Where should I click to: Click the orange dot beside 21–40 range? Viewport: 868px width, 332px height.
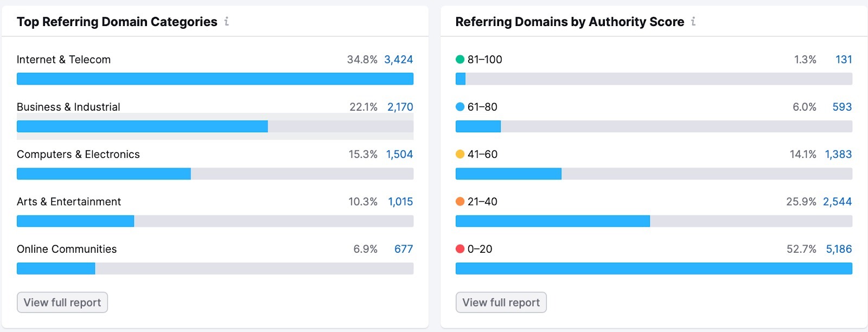[x=461, y=201]
